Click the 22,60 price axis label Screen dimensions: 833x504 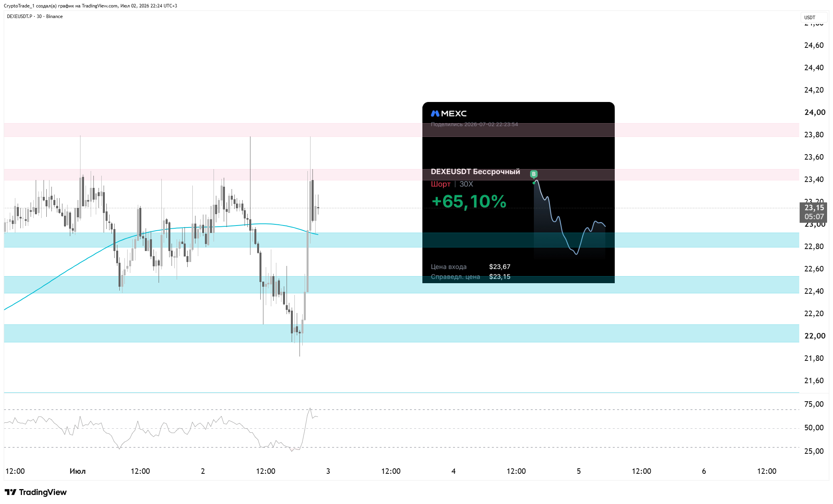(x=814, y=269)
